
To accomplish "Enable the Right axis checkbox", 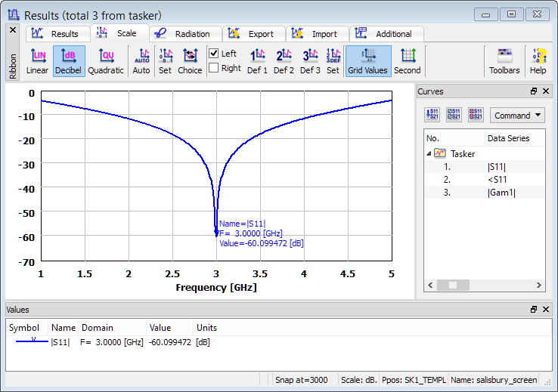I will point(214,68).
